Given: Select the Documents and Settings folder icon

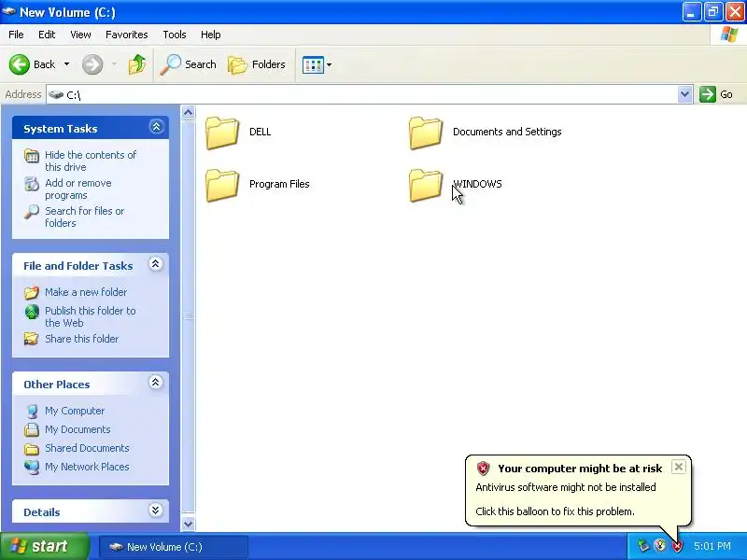Looking at the screenshot, I should (x=426, y=133).
